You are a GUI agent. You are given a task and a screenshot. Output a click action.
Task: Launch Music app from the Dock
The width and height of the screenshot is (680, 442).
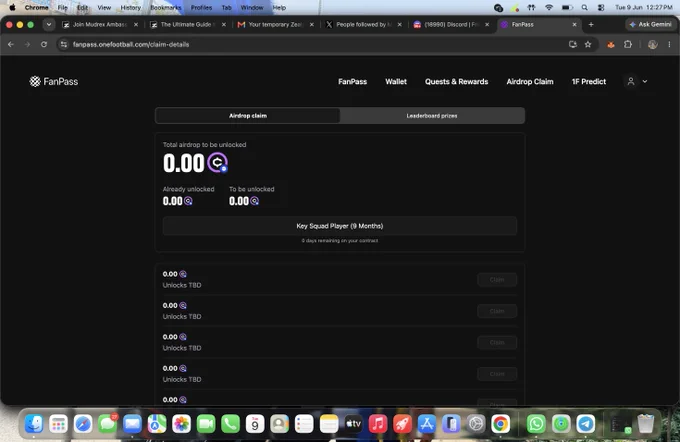pyautogui.click(x=378, y=423)
